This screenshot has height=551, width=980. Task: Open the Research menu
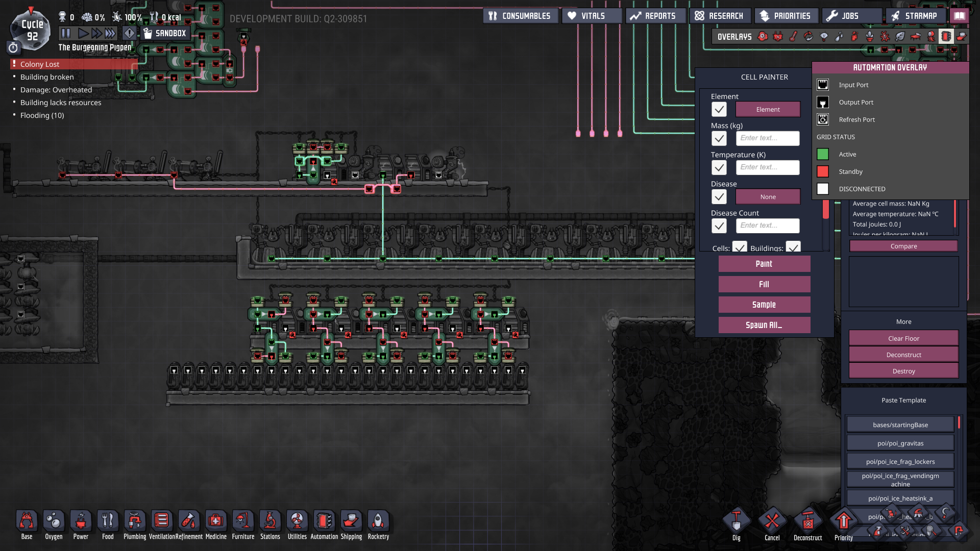click(720, 16)
